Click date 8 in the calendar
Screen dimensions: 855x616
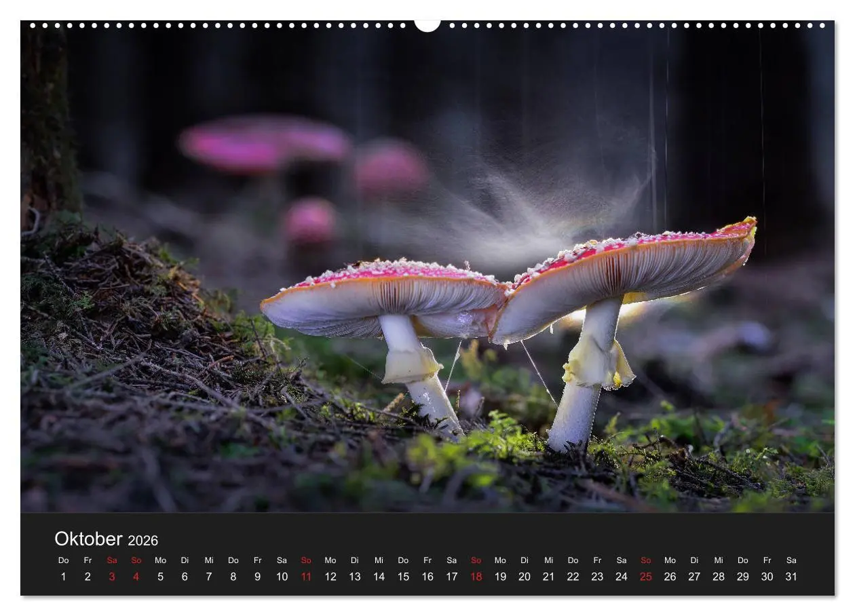click(233, 577)
